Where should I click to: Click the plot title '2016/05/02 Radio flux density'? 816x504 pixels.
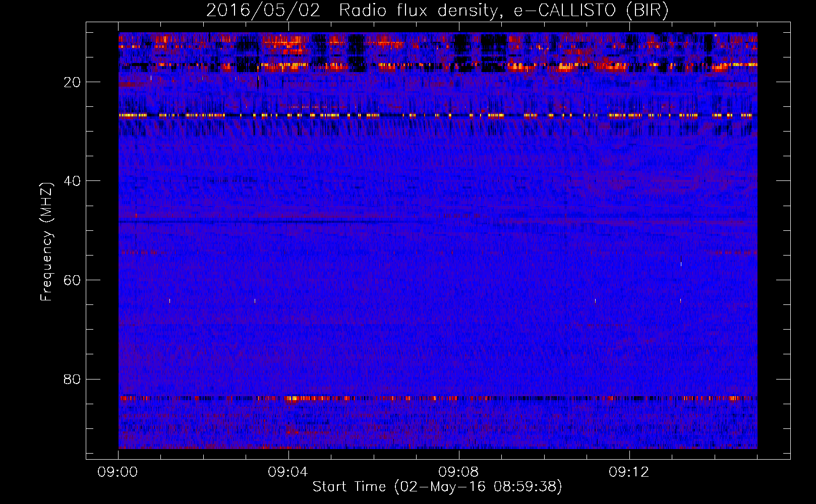(352, 11)
